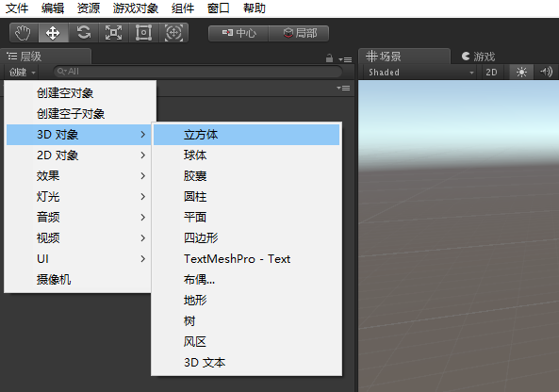Click the Hierarchy search field

198,72
